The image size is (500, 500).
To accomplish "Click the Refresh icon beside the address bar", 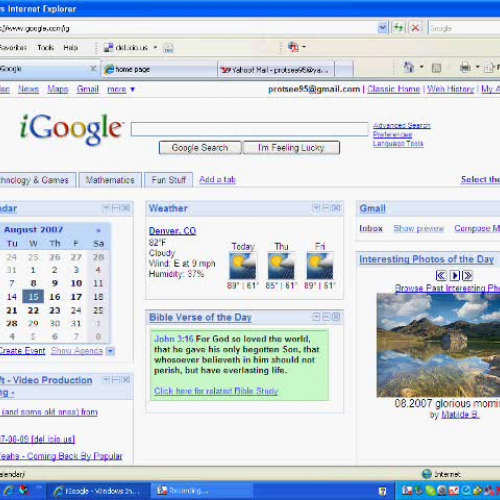I will tap(398, 28).
